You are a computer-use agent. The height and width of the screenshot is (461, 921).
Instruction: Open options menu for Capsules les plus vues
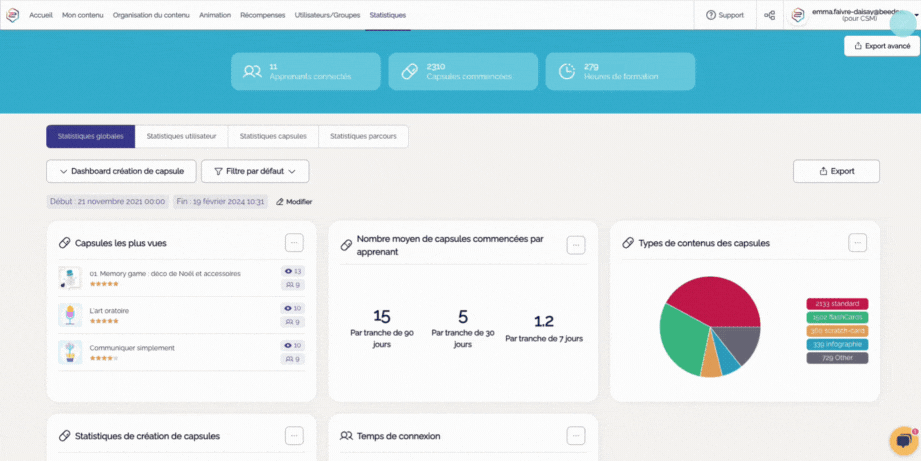tap(293, 242)
